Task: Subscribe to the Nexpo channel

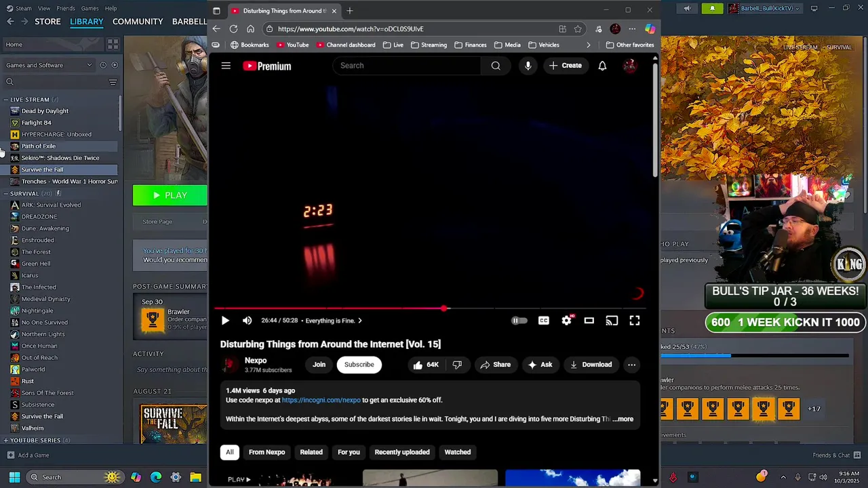Action: [359, 365]
